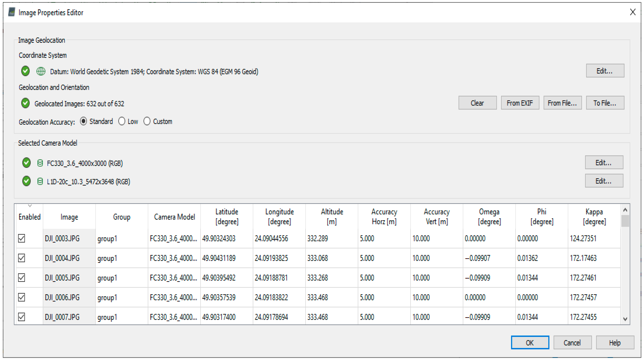Viewport: 644px width, 360px height.
Task: Click the Camera Model column header
Action: [x=174, y=217]
